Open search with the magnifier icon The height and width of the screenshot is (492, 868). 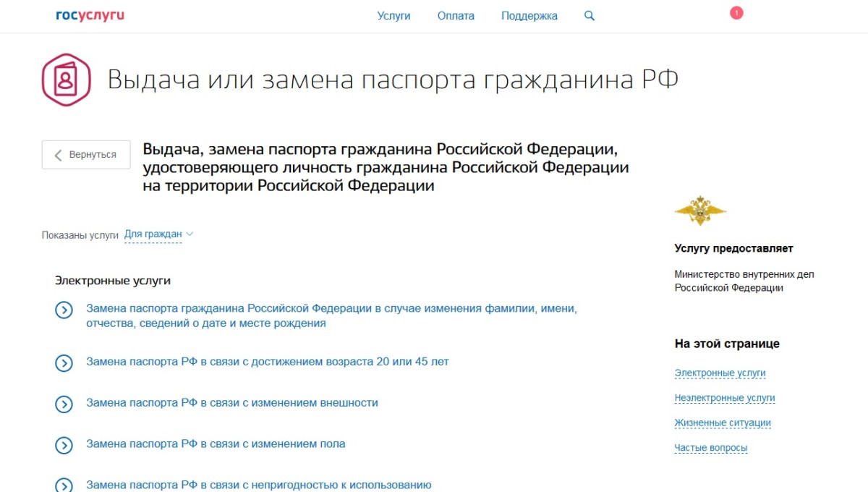(589, 16)
